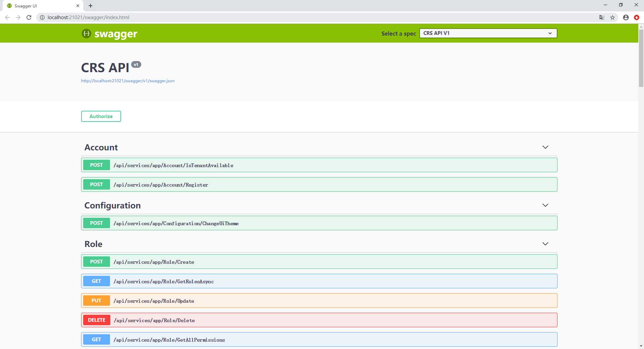Expand POST Account/IsTenantAvailable endpoint
This screenshot has height=349, width=644.
319,165
